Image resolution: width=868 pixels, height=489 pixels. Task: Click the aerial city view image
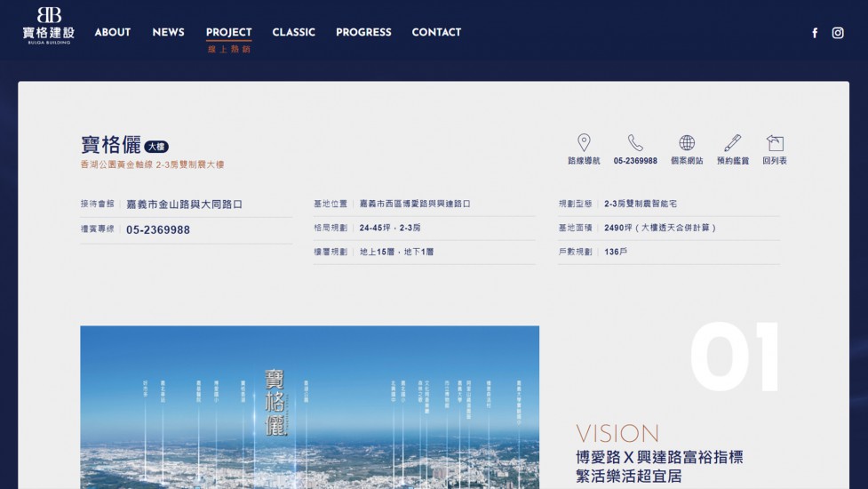(309, 407)
